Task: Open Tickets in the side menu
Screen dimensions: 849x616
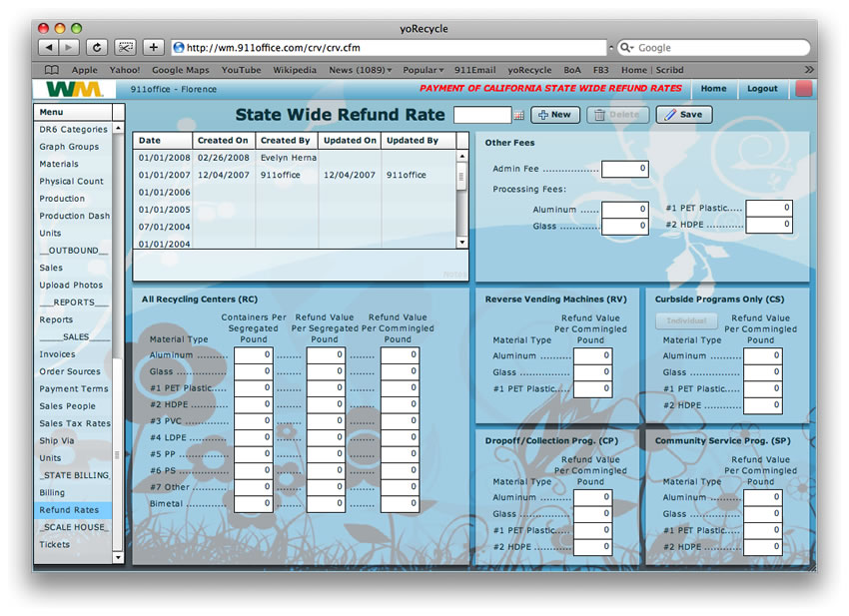Action: pyautogui.click(x=73, y=544)
